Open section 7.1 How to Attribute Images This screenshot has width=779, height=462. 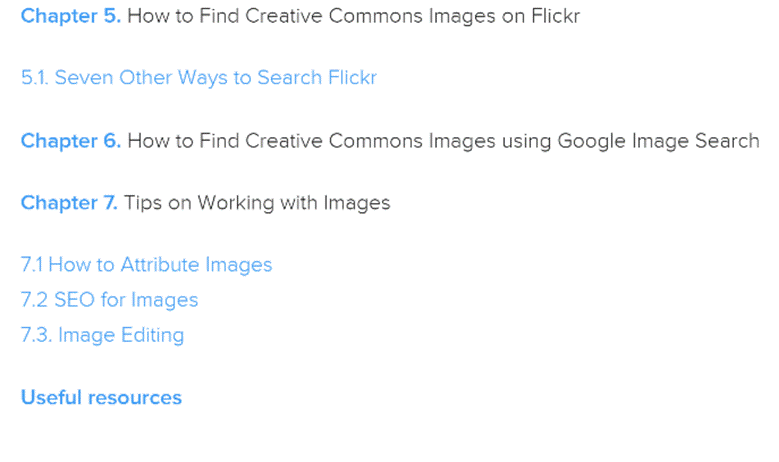(146, 265)
